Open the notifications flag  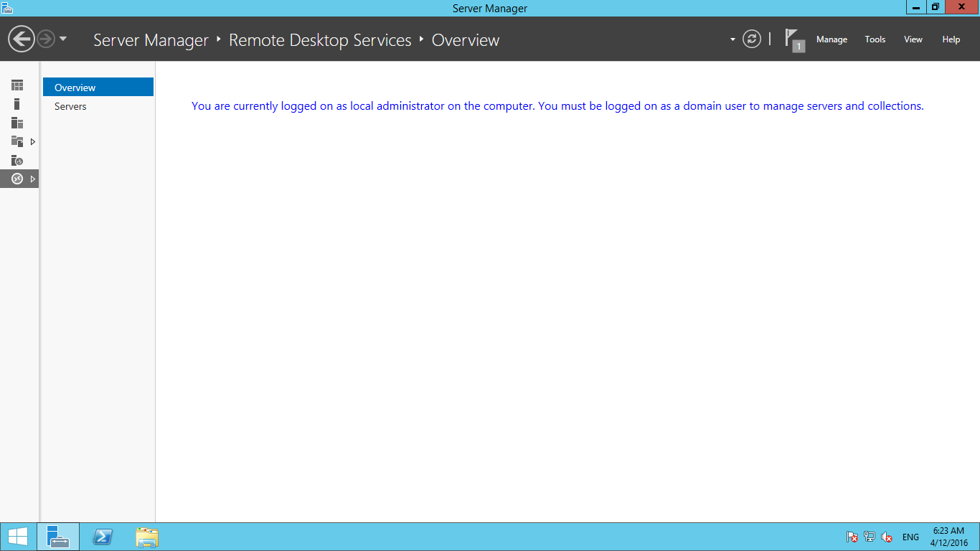pyautogui.click(x=794, y=39)
